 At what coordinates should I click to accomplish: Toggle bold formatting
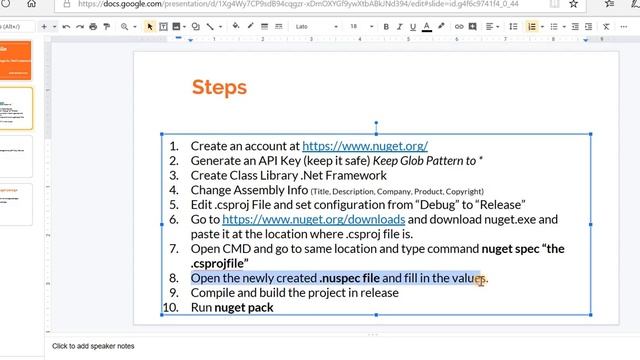click(x=386, y=27)
